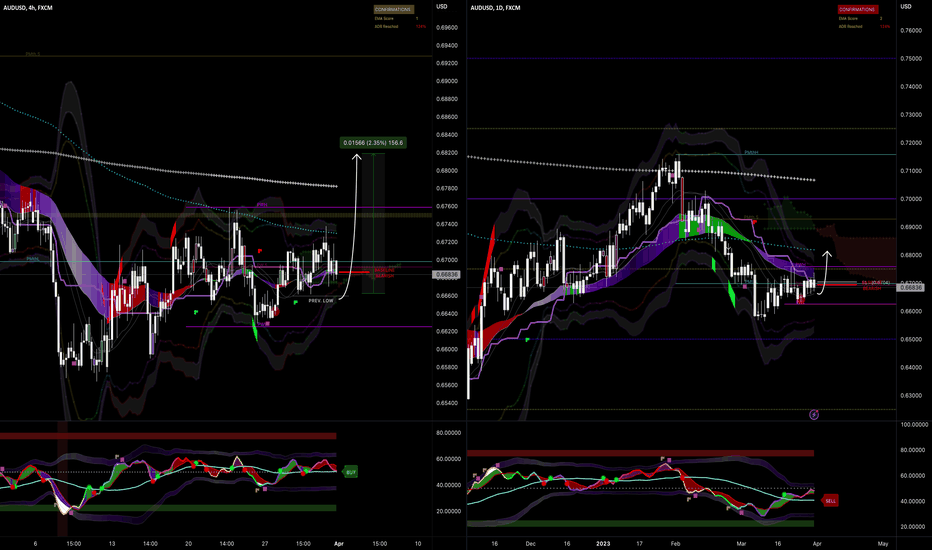Image resolution: width=932 pixels, height=550 pixels.
Task: Click the PREV. LOW label on 4h chart
Action: [x=321, y=301]
